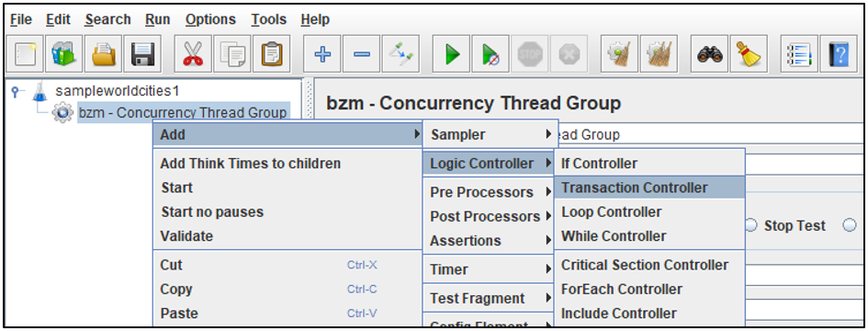Start the test with green play icon
The width and height of the screenshot is (868, 331).
(x=451, y=54)
